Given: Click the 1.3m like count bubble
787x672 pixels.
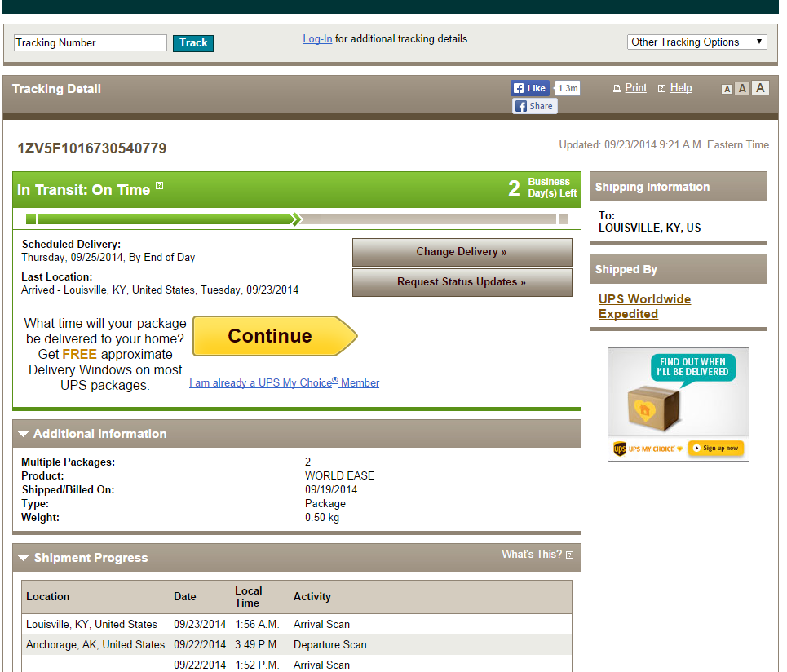Looking at the screenshot, I should tap(567, 88).
